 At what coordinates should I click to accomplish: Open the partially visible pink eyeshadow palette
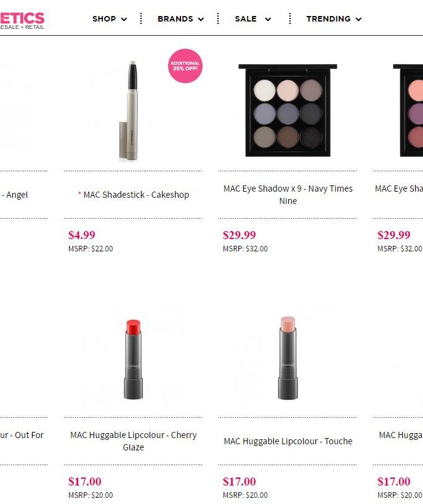click(x=408, y=110)
